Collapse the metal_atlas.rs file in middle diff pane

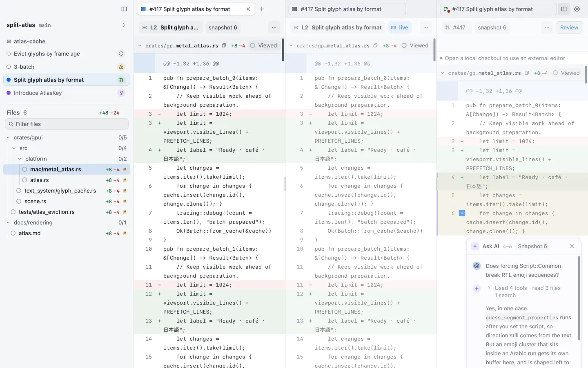[x=291, y=46]
